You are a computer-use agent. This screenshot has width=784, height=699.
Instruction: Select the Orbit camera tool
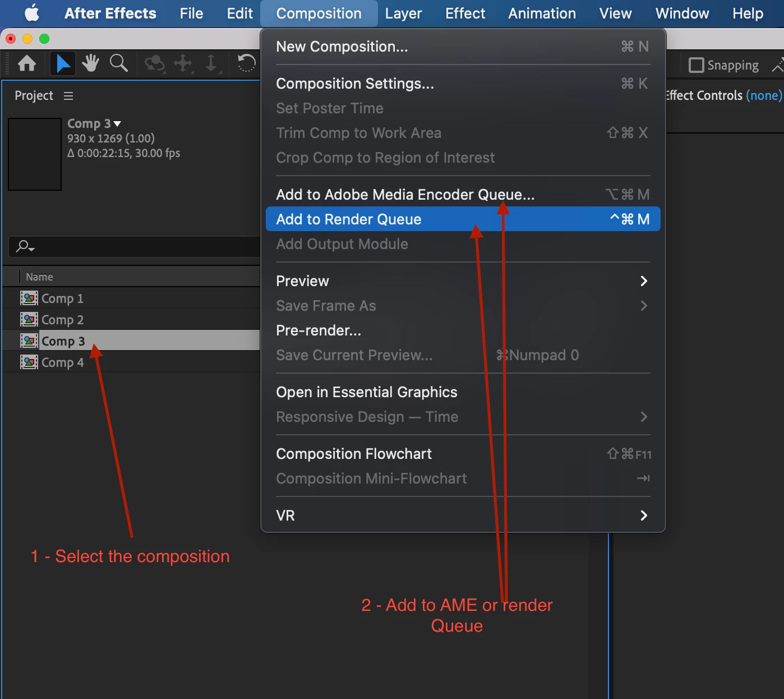[x=155, y=63]
